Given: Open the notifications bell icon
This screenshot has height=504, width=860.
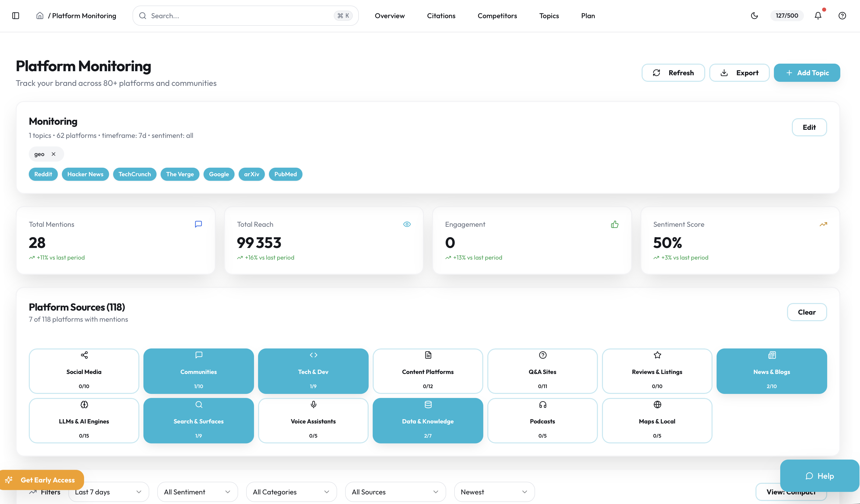Looking at the screenshot, I should (818, 16).
